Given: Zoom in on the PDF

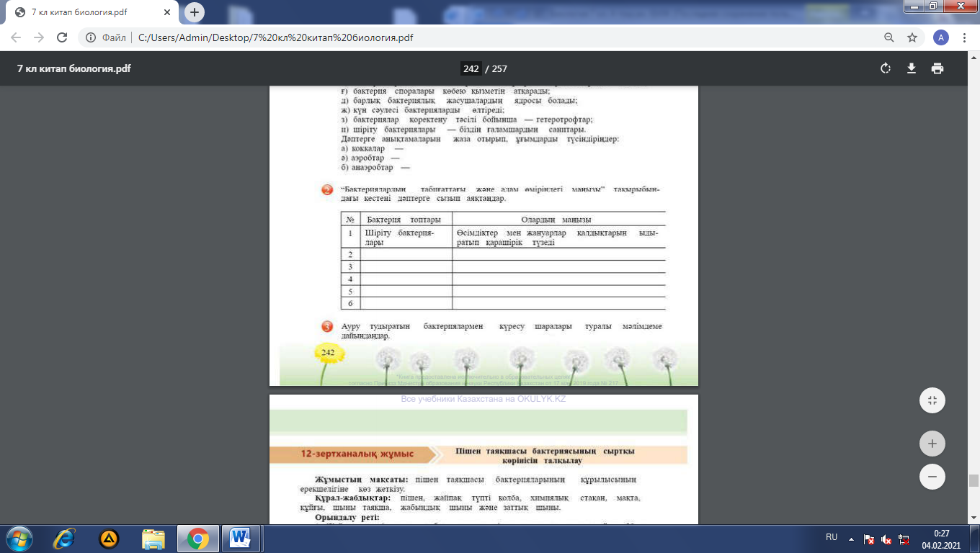Looking at the screenshot, I should [x=932, y=444].
